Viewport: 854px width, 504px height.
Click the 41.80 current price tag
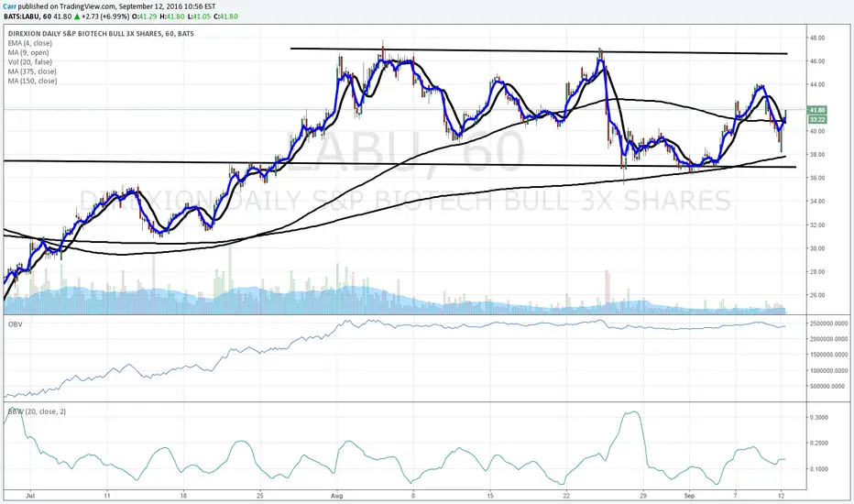(x=817, y=110)
